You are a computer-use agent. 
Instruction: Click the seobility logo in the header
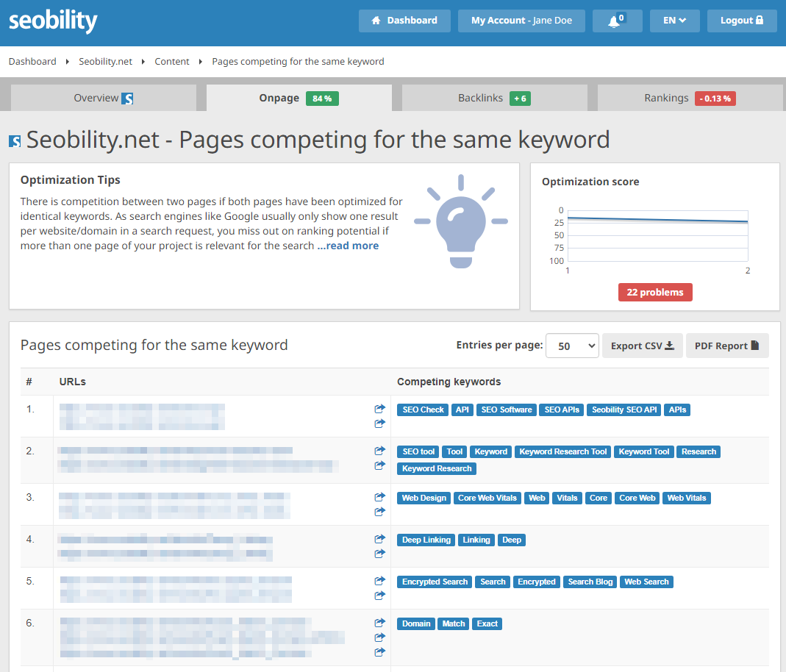click(51, 20)
